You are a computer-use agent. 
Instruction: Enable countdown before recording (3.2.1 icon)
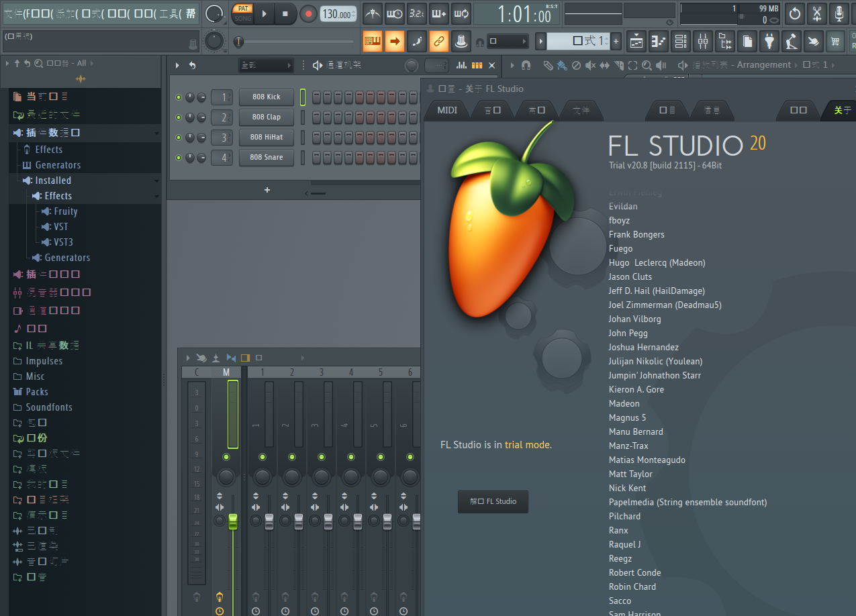(x=417, y=13)
